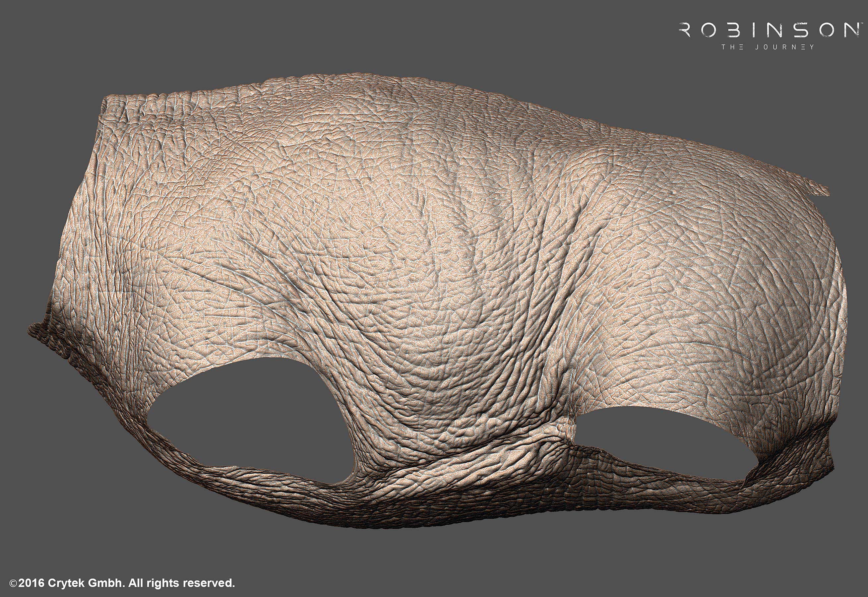The width and height of the screenshot is (868, 597).
Task: Click the "©2016 Crytek Gmbh. All rights reserved." text
Action: (122, 583)
